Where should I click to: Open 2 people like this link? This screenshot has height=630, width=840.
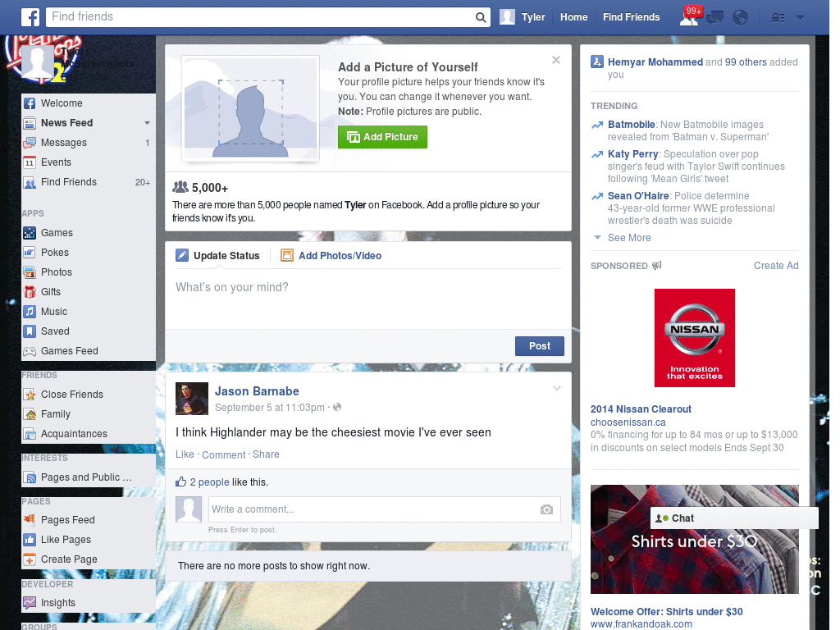[x=209, y=482]
